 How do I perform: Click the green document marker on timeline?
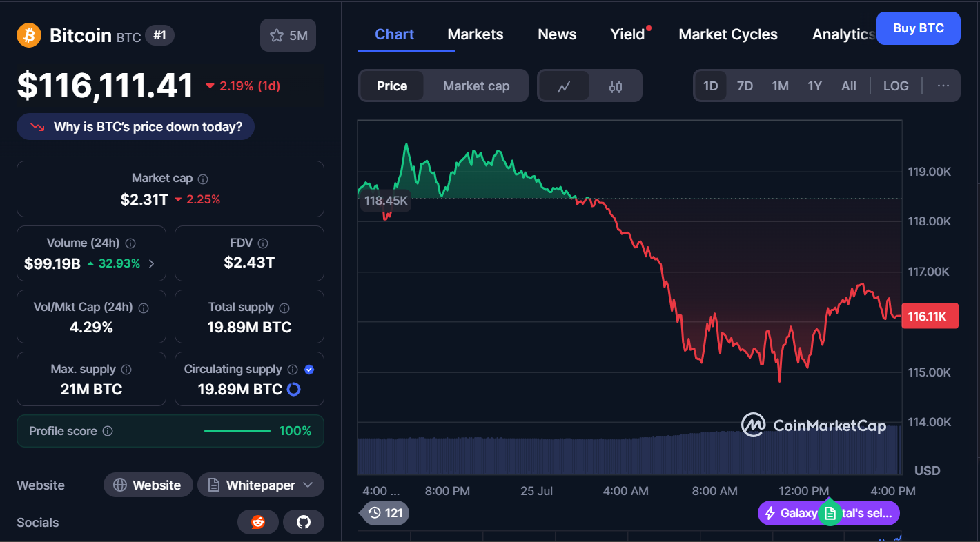pyautogui.click(x=830, y=513)
